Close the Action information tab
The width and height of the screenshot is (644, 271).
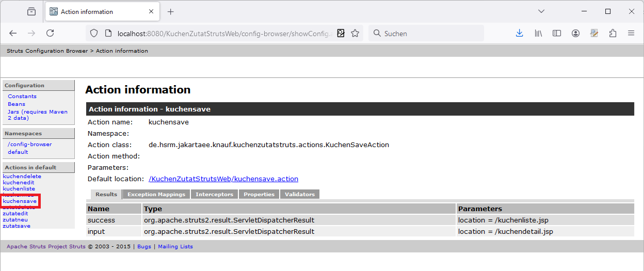(x=152, y=11)
